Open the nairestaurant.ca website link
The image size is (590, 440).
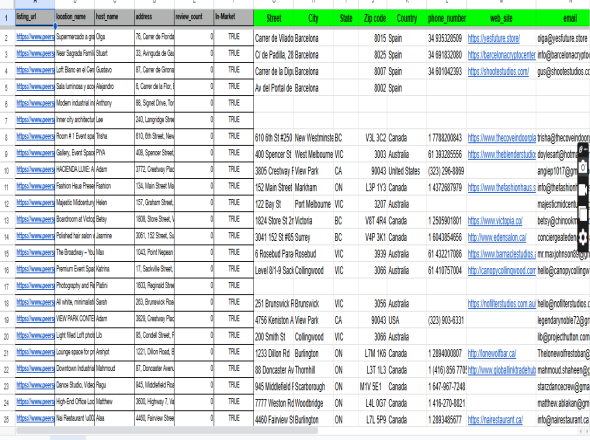[495, 420]
